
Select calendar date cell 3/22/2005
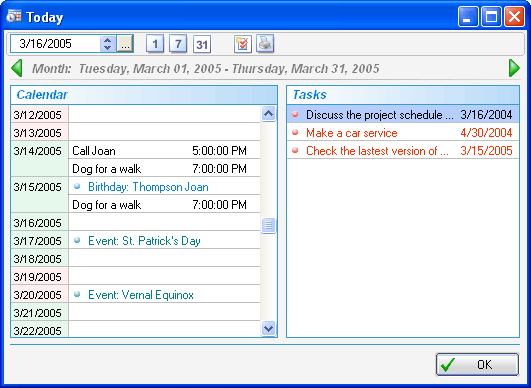coord(40,329)
